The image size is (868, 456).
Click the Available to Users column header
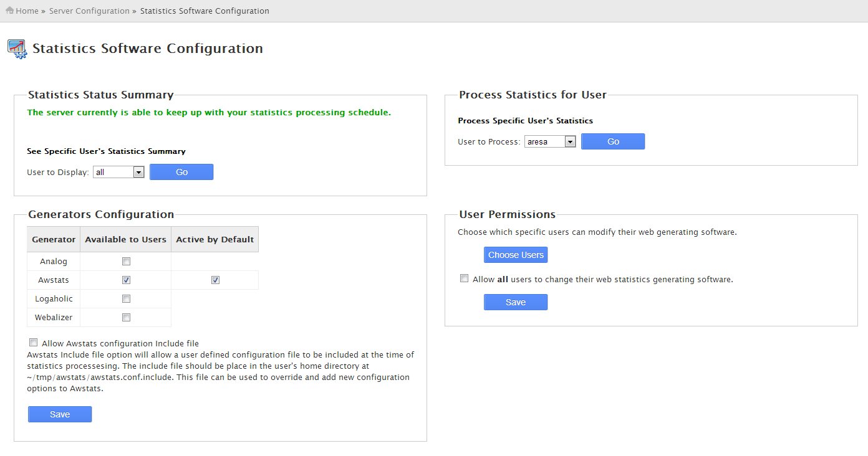[x=126, y=239]
